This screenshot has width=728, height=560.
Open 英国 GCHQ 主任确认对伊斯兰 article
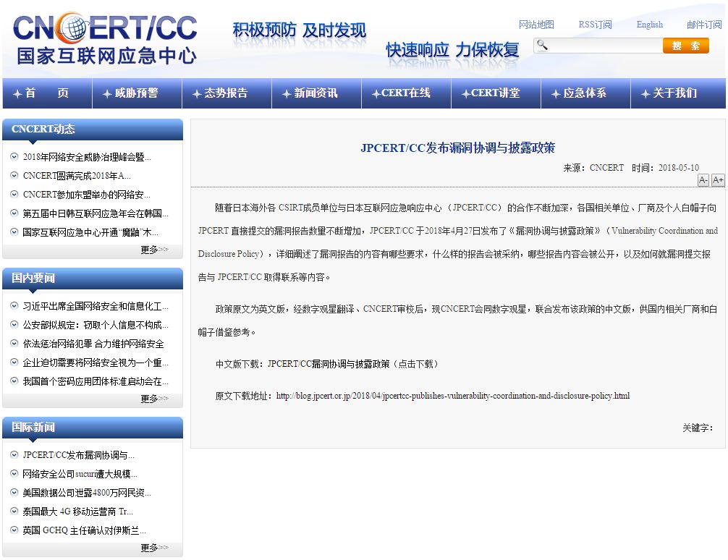click(x=85, y=530)
